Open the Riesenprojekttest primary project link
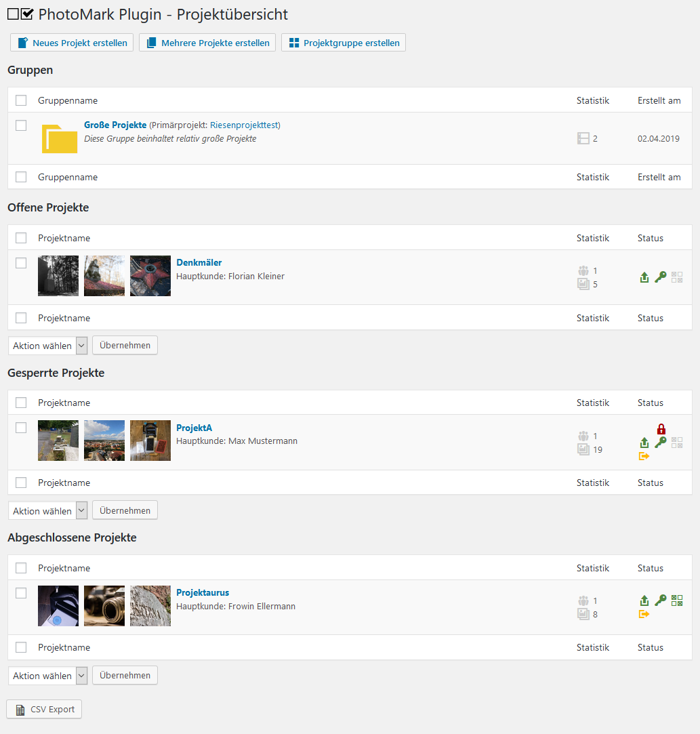 244,125
